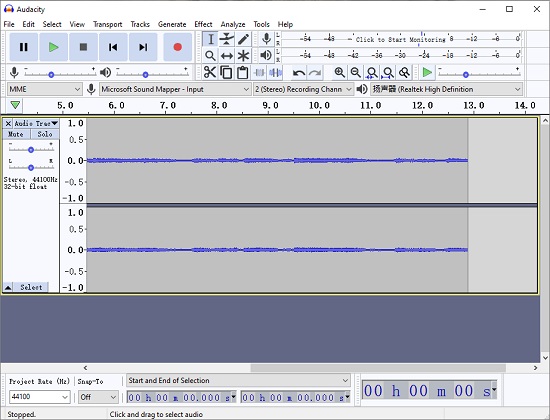This screenshot has height=420, width=550.
Task: Close the Audio Track with X
Action: point(8,124)
